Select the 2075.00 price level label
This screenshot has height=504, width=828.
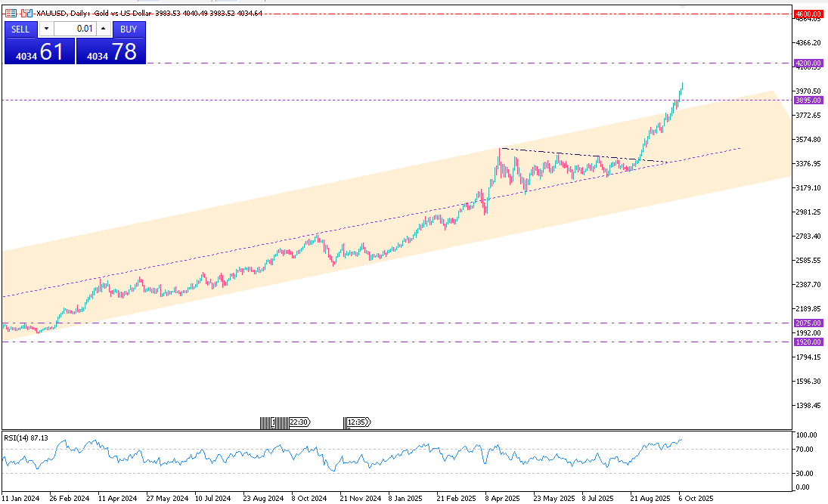coord(808,323)
